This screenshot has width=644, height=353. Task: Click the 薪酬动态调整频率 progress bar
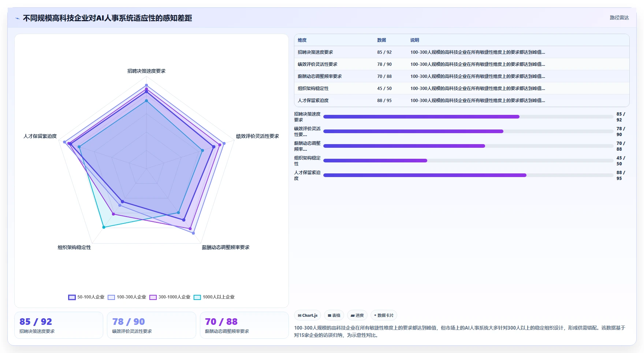[468, 146]
